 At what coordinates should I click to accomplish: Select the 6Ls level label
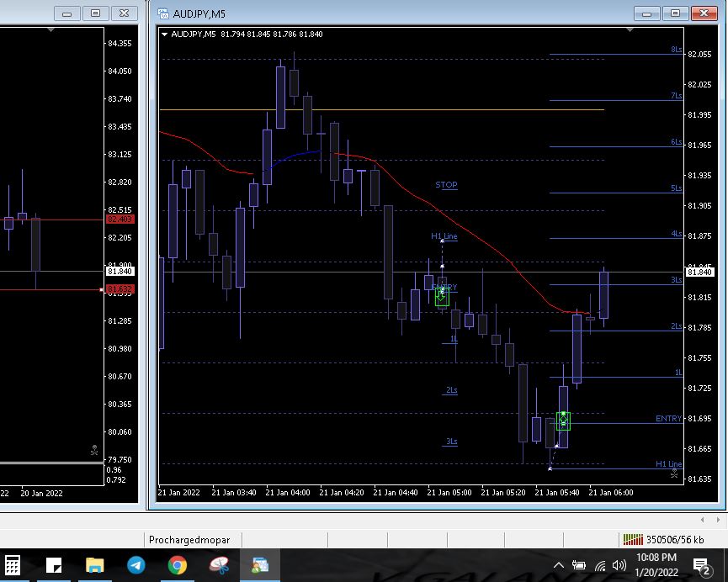tap(677, 142)
